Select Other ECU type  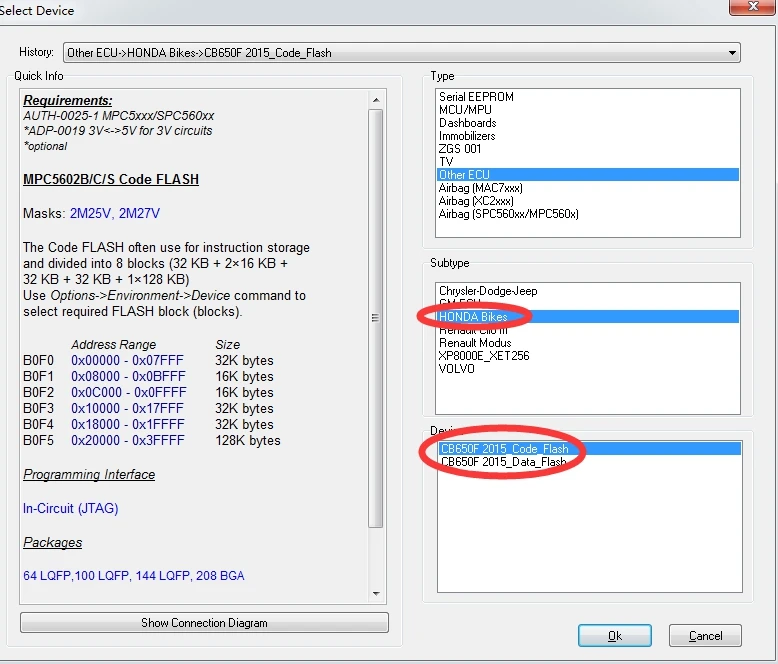point(587,175)
